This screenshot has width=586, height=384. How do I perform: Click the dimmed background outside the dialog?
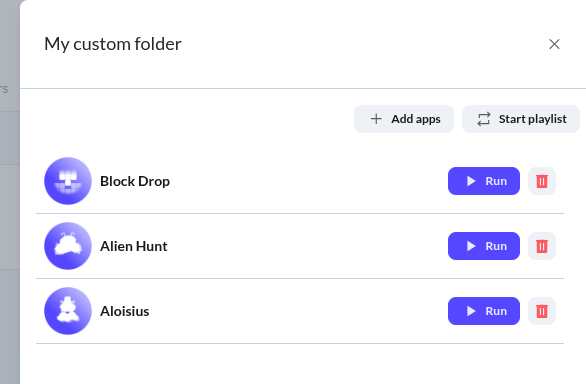click(x=9, y=224)
